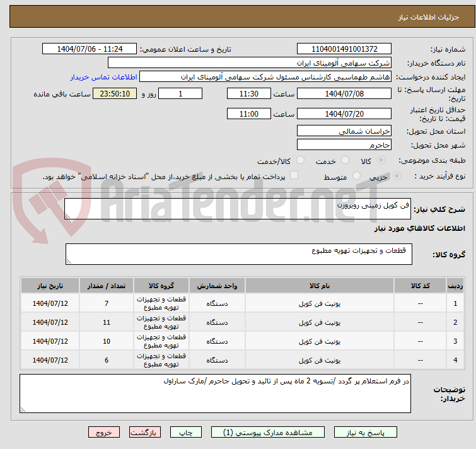This screenshot has width=476, height=449.
Task: Click the 'شماره نیاز' number field
Action: 344,49
